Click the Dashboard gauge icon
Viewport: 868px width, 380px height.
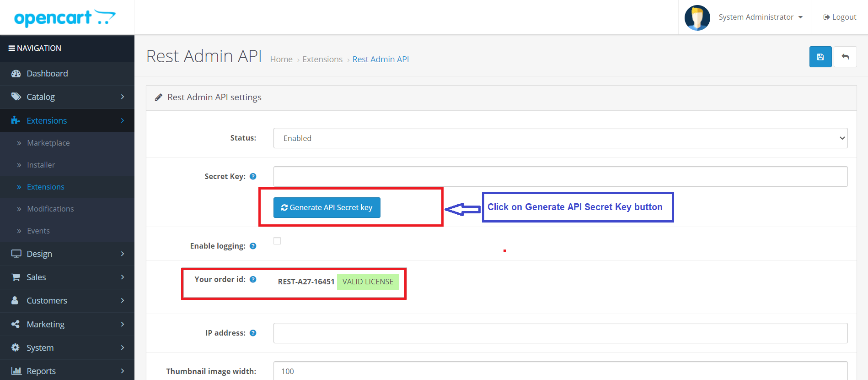pos(16,74)
